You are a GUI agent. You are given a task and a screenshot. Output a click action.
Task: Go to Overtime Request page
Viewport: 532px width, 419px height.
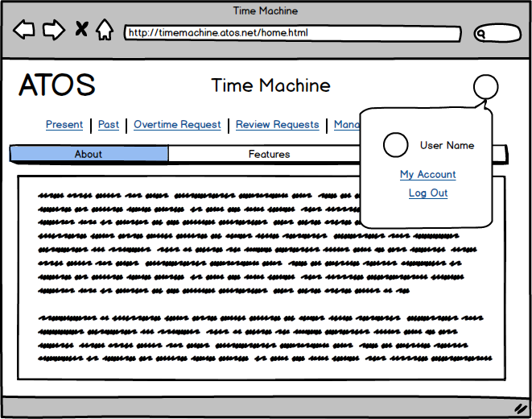(177, 125)
